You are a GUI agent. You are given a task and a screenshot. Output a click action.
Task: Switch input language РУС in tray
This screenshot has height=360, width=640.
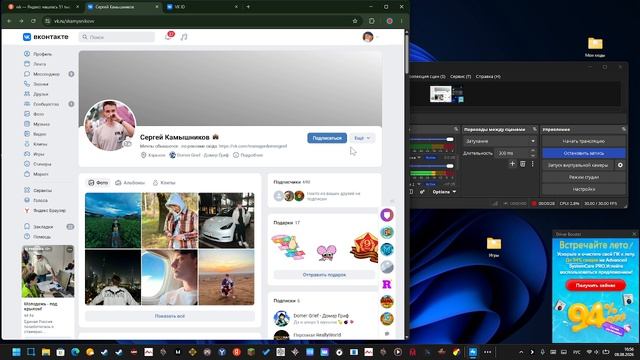click(x=577, y=352)
